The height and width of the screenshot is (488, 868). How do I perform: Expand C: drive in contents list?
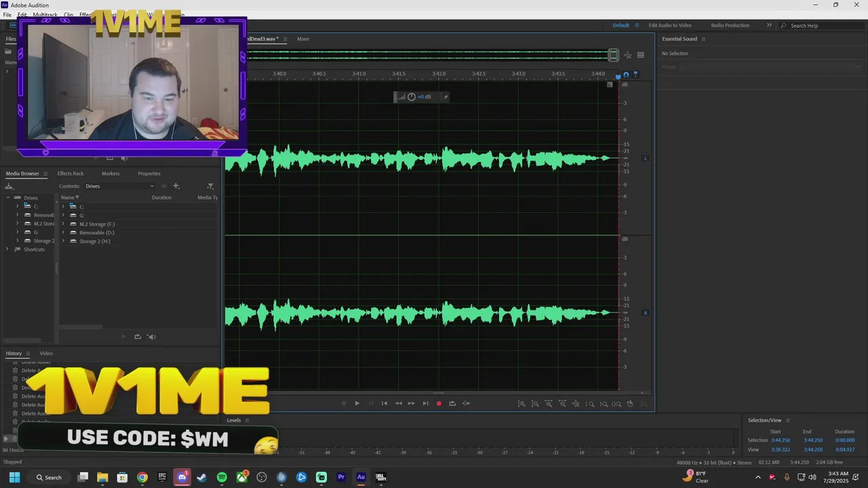63,206
